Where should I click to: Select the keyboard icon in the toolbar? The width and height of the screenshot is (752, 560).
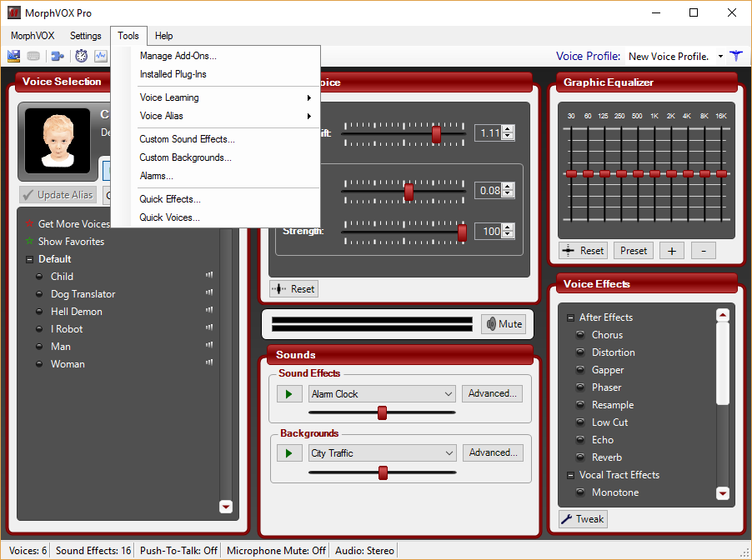pyautogui.click(x=33, y=55)
